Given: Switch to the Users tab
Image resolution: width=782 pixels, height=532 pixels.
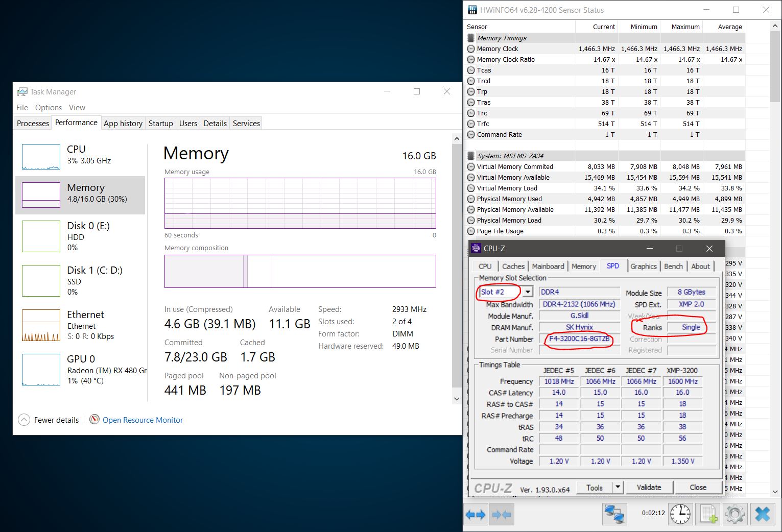Looking at the screenshot, I should 188,124.
